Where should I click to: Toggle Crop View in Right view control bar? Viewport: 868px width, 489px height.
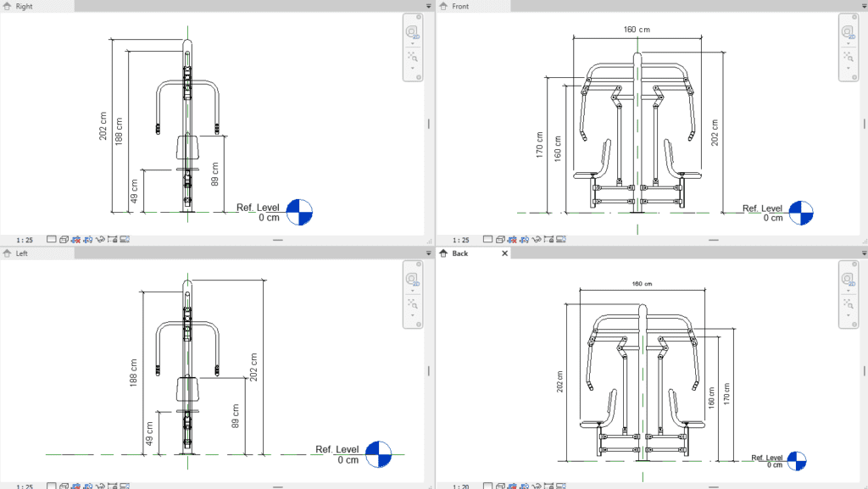coord(75,239)
